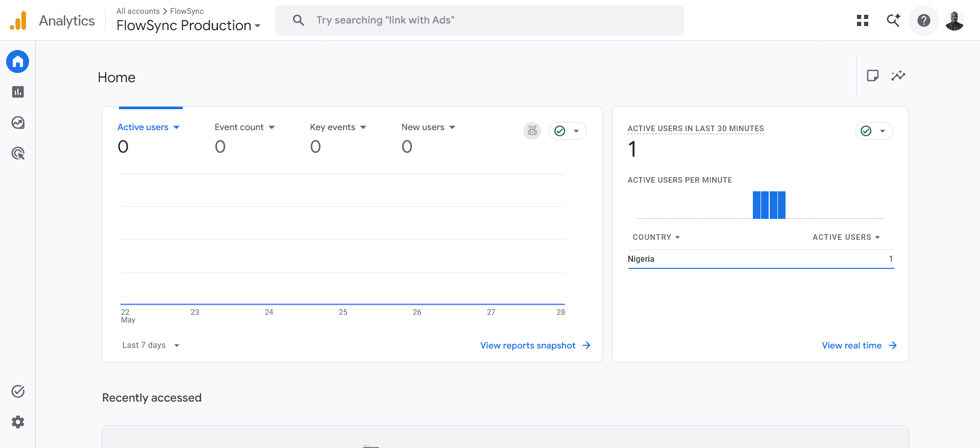Open the Insights sparkline icon
The width and height of the screenshot is (980, 448).
[x=898, y=76]
